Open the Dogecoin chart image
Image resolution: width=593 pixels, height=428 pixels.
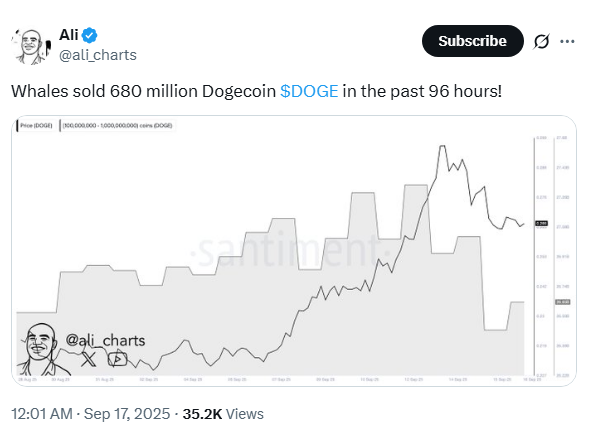[x=294, y=251]
